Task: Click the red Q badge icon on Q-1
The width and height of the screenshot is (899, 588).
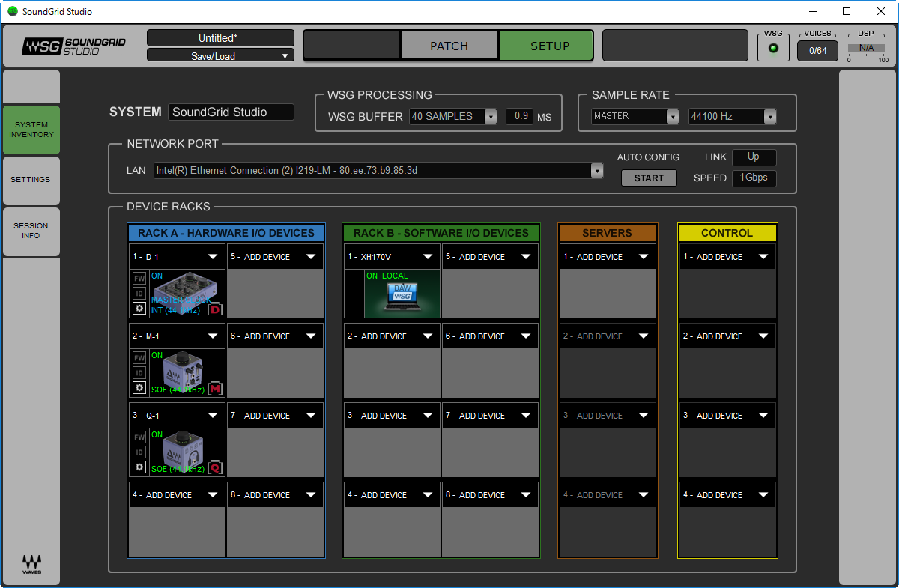Action: point(215,467)
